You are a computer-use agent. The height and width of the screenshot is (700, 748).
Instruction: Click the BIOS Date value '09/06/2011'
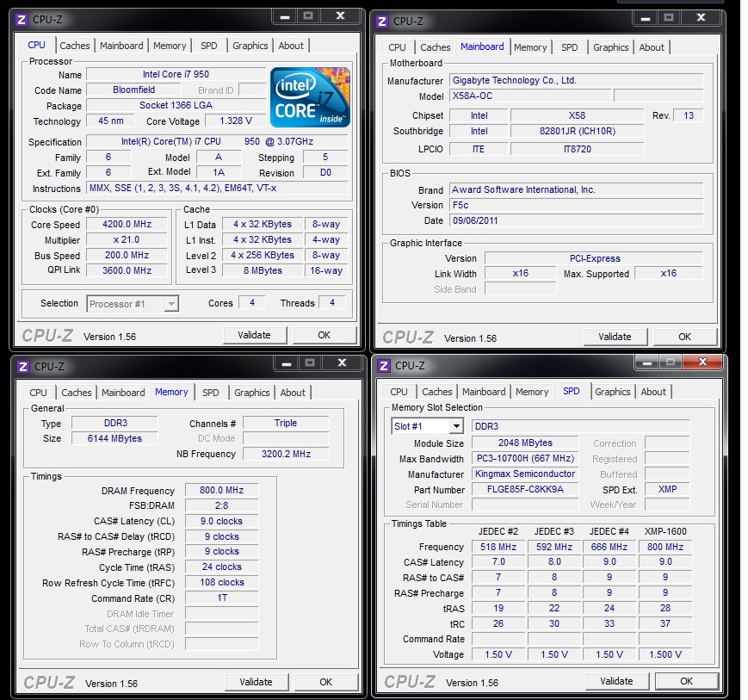pyautogui.click(x=576, y=220)
